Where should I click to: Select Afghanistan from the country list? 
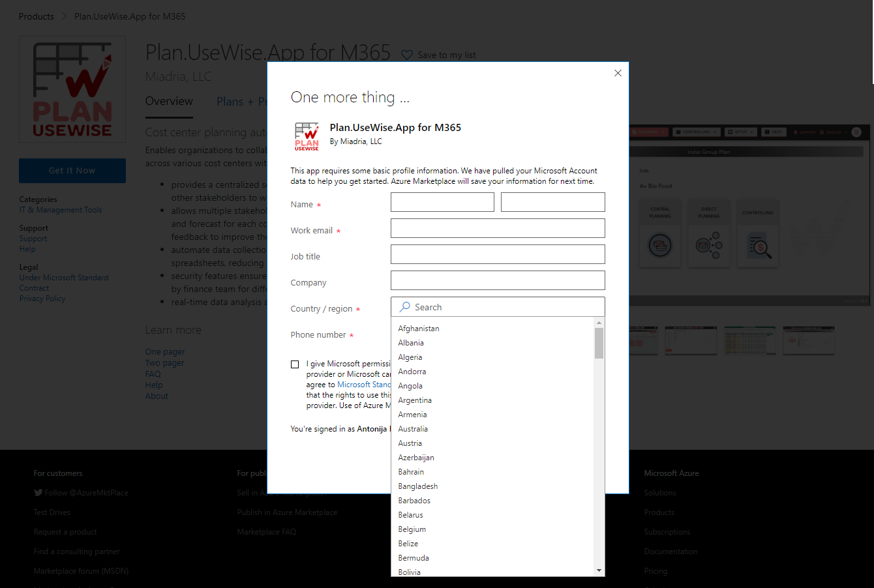492,329
